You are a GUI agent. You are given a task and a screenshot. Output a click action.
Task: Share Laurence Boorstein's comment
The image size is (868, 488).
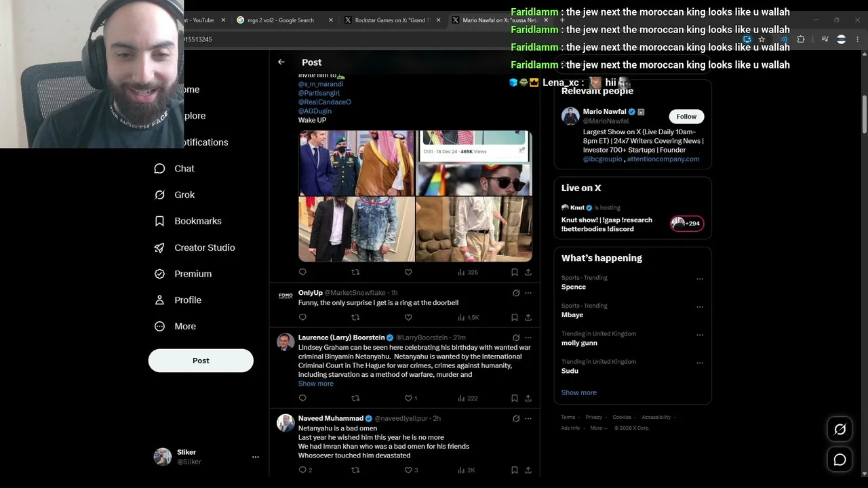point(528,398)
